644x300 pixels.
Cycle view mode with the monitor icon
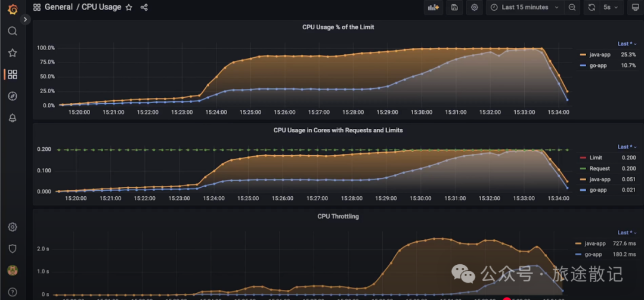tap(636, 7)
